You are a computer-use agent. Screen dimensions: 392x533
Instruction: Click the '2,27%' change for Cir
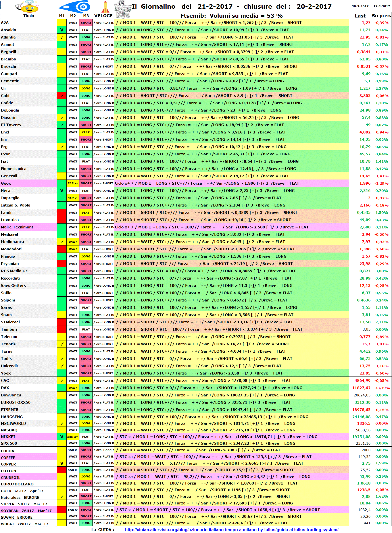(381, 88)
